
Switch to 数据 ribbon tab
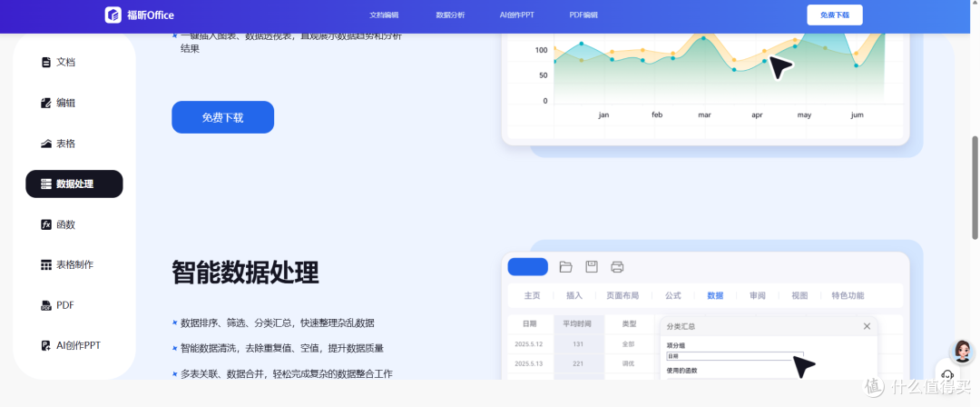tap(715, 295)
